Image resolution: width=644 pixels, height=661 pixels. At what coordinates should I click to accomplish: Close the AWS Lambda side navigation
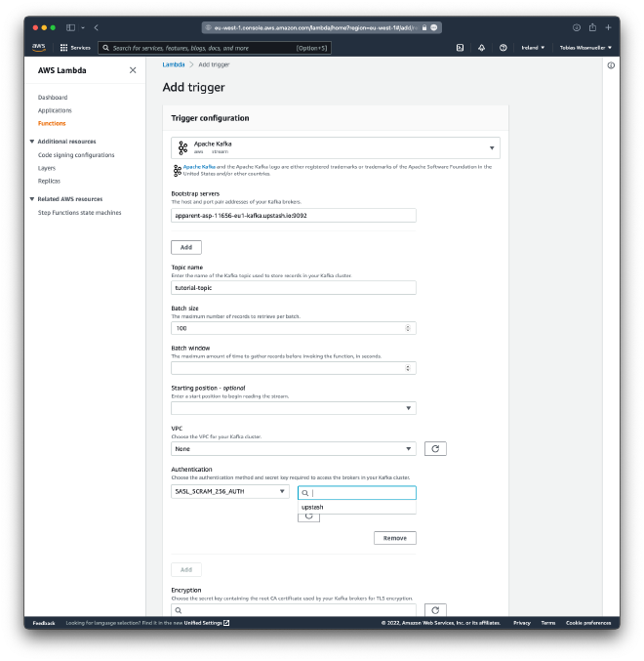click(133, 70)
